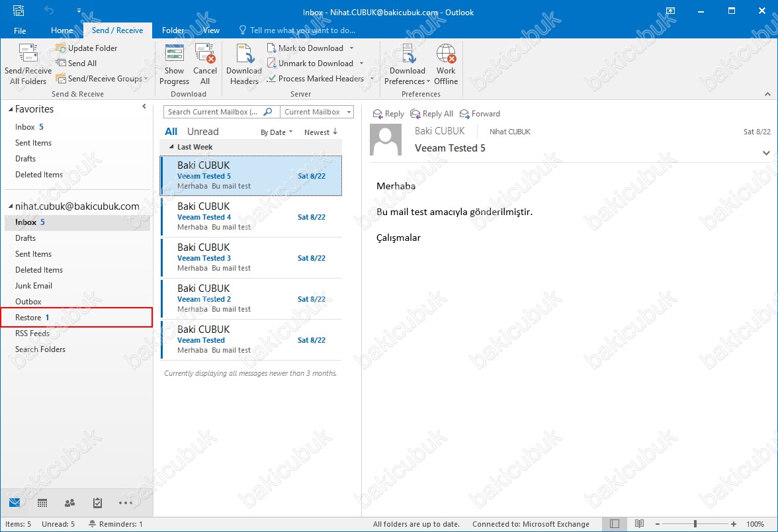Switch to the Home tab
Viewport: 778px width, 532px height.
(62, 30)
